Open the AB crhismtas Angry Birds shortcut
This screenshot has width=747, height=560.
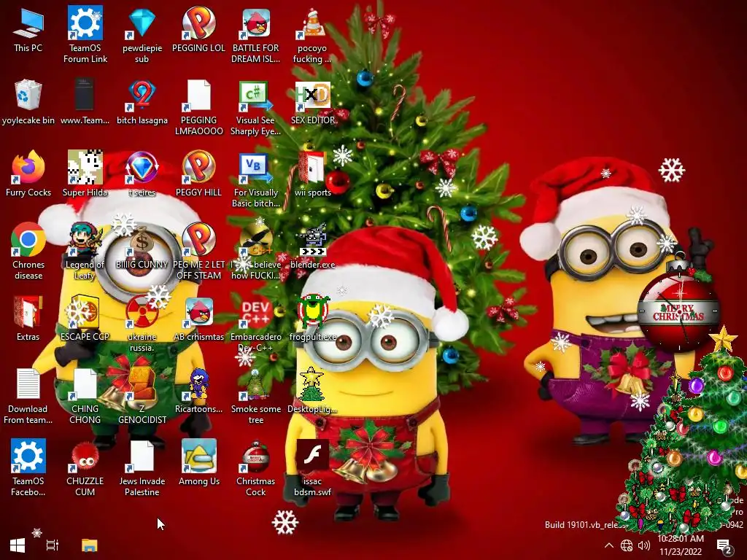tap(198, 318)
